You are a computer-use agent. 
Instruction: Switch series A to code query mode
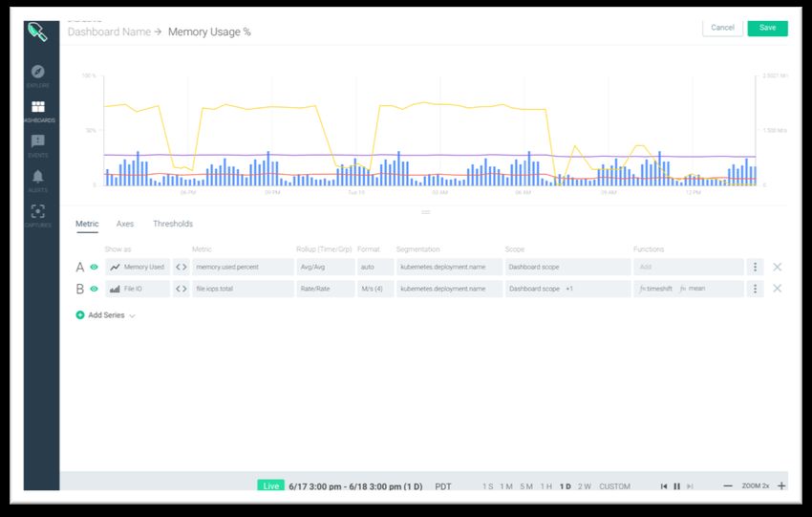click(x=182, y=267)
